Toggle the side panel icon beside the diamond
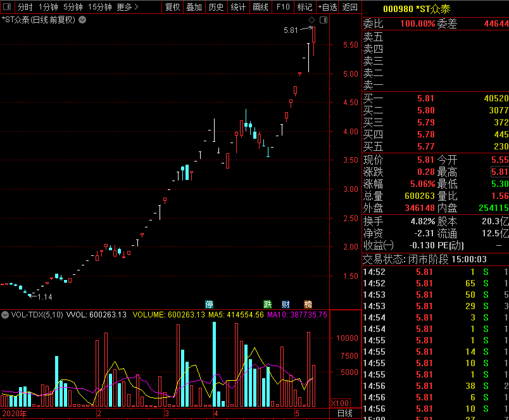 pos(323,20)
